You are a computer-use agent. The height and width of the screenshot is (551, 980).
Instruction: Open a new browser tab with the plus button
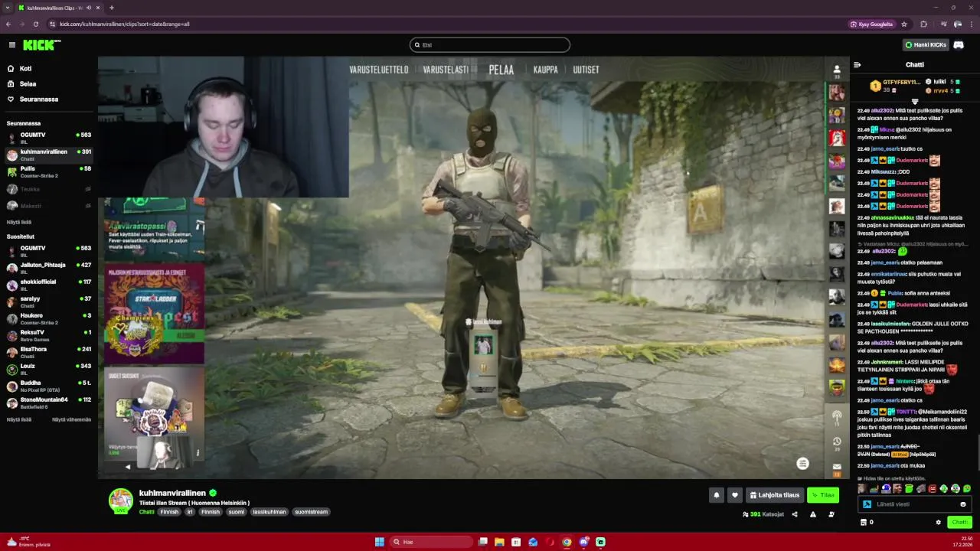[112, 8]
